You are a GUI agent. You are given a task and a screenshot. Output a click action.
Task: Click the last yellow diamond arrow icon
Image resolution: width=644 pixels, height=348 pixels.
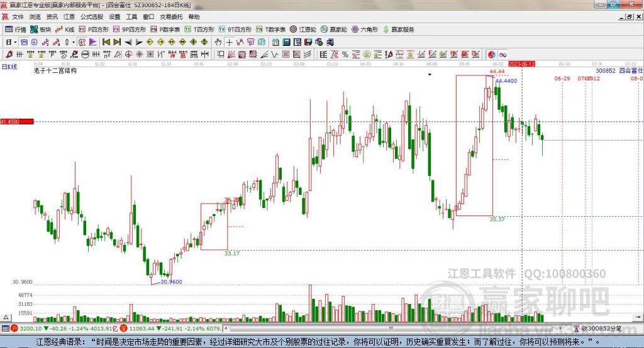[204, 42]
